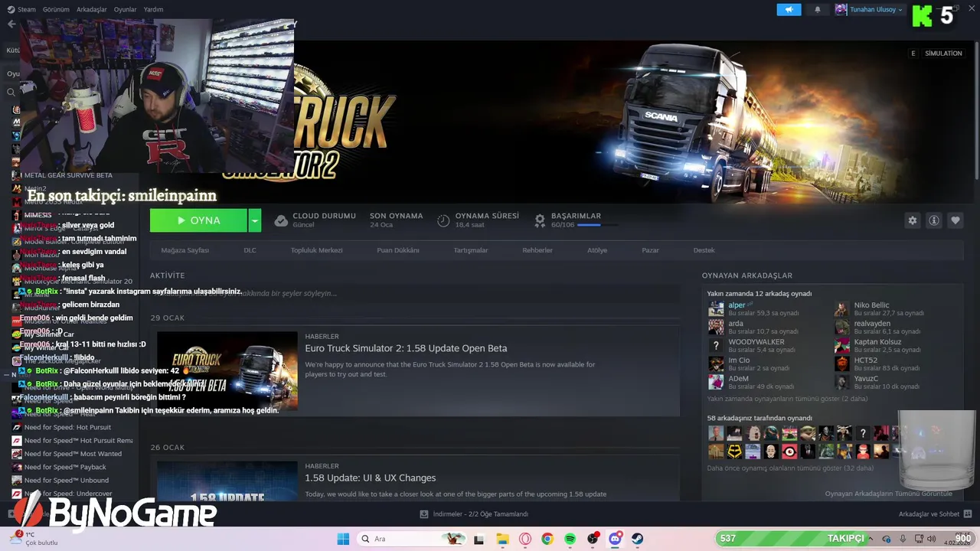Open Topluluk Merkezi tab
The height and width of the screenshot is (551, 980).
coord(316,250)
